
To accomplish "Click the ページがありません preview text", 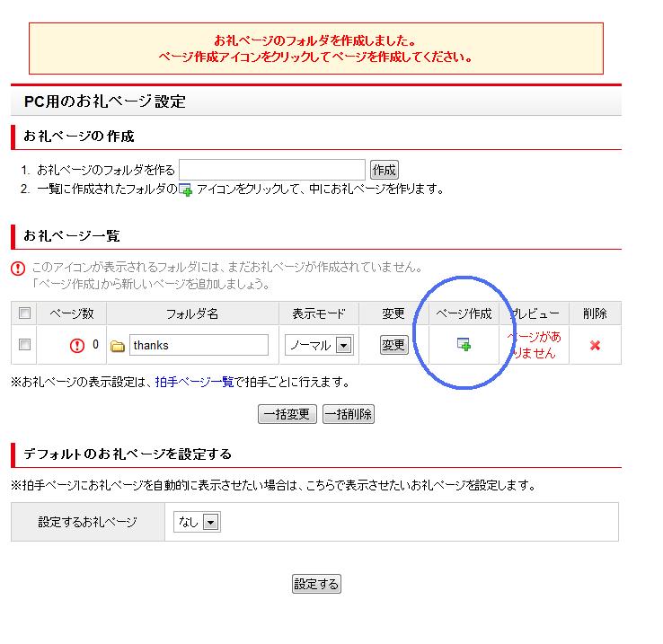I will (x=534, y=345).
